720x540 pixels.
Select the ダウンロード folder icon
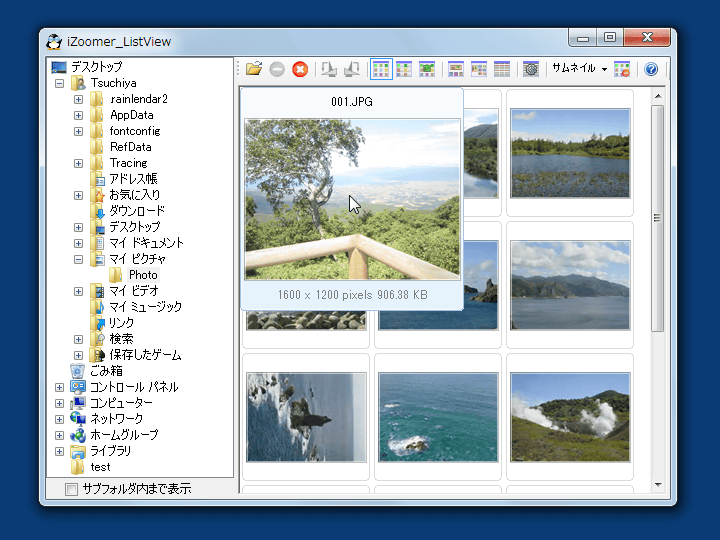point(97,211)
